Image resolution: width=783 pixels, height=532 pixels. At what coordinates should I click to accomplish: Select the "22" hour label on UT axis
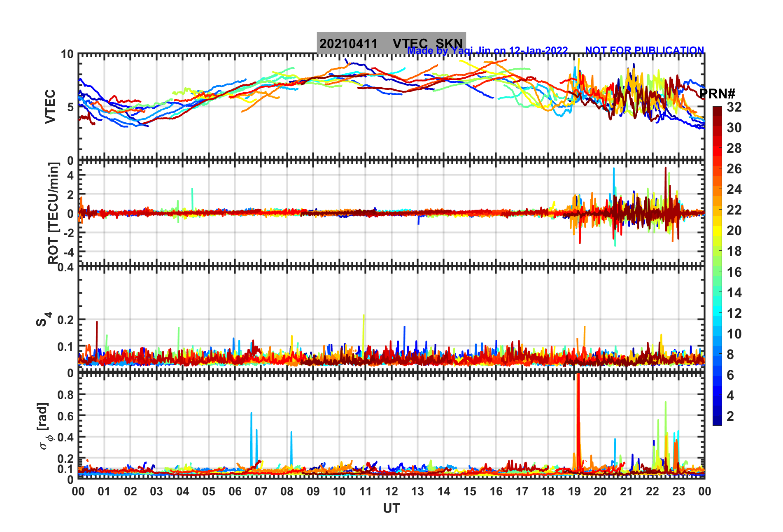(652, 491)
